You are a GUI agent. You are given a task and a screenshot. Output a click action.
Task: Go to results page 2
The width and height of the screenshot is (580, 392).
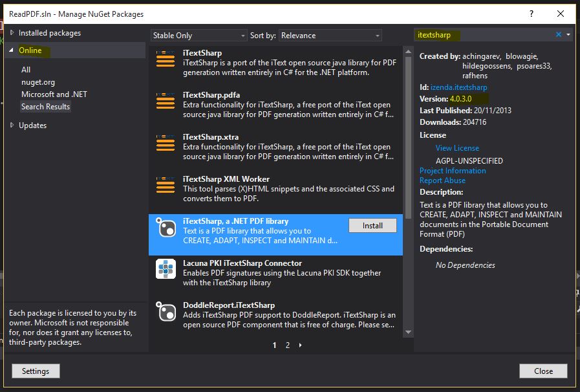point(287,345)
